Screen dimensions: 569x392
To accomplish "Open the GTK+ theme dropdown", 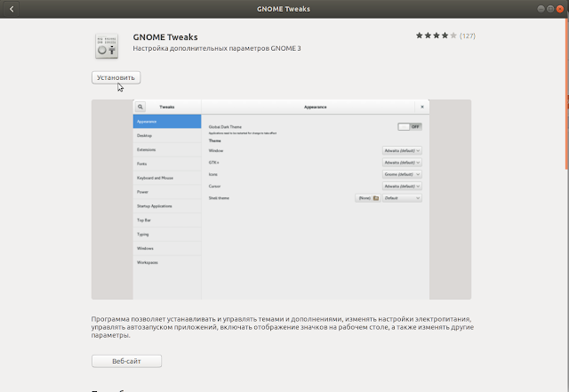I will pyautogui.click(x=402, y=163).
